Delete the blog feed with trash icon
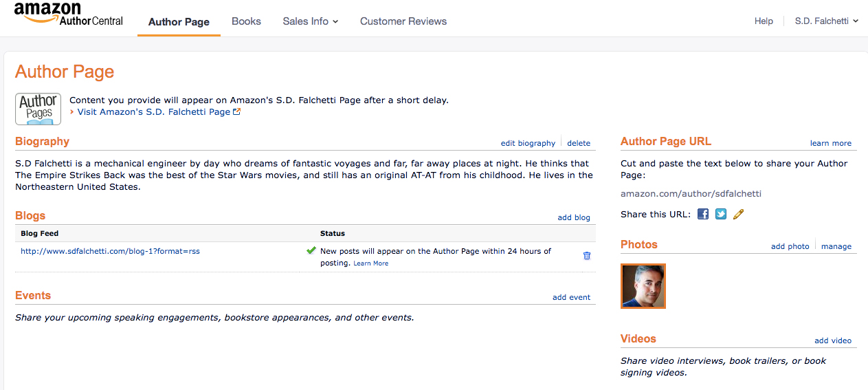The width and height of the screenshot is (868, 390). (587, 256)
